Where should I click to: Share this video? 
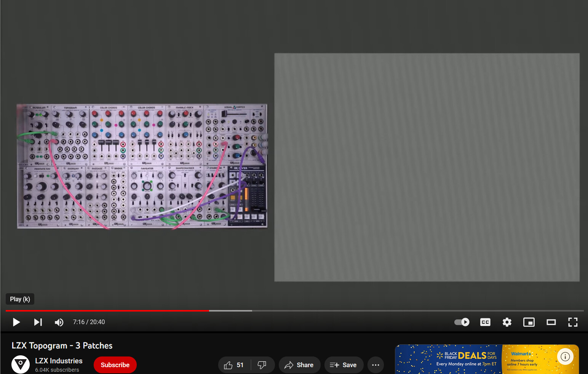pos(299,365)
